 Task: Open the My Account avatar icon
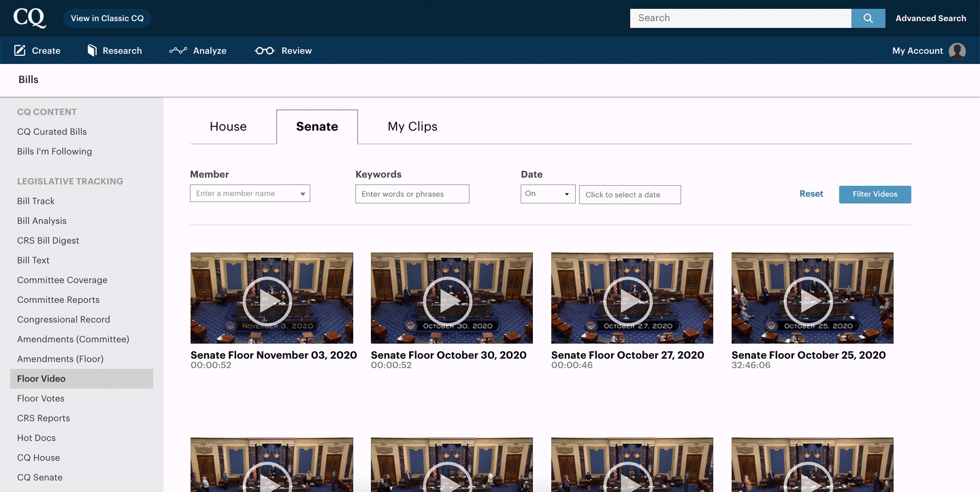pos(957,51)
